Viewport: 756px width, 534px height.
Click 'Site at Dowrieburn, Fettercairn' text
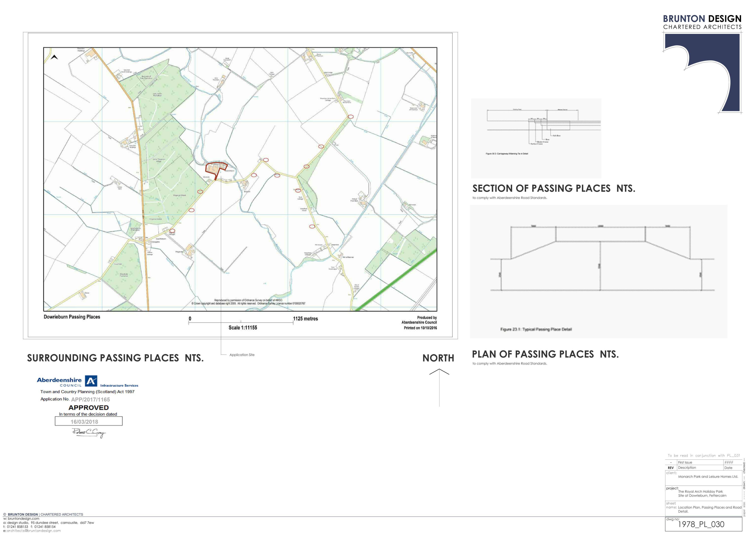click(702, 495)
